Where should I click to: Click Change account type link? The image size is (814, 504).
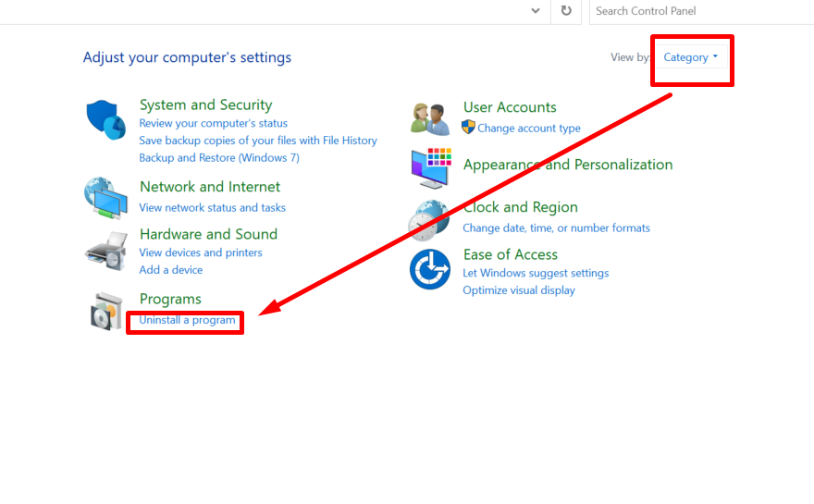[x=529, y=129]
